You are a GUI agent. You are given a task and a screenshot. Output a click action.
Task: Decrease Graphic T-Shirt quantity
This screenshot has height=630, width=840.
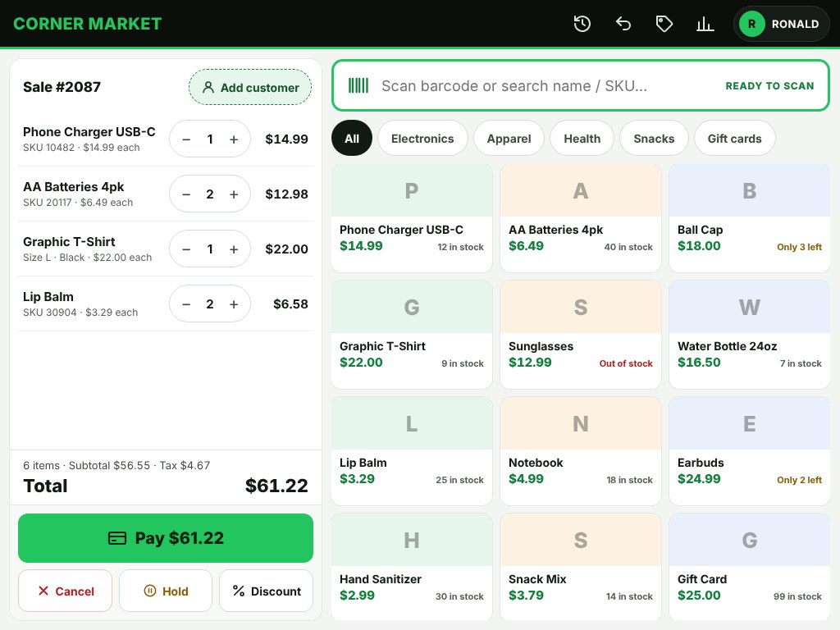186,249
